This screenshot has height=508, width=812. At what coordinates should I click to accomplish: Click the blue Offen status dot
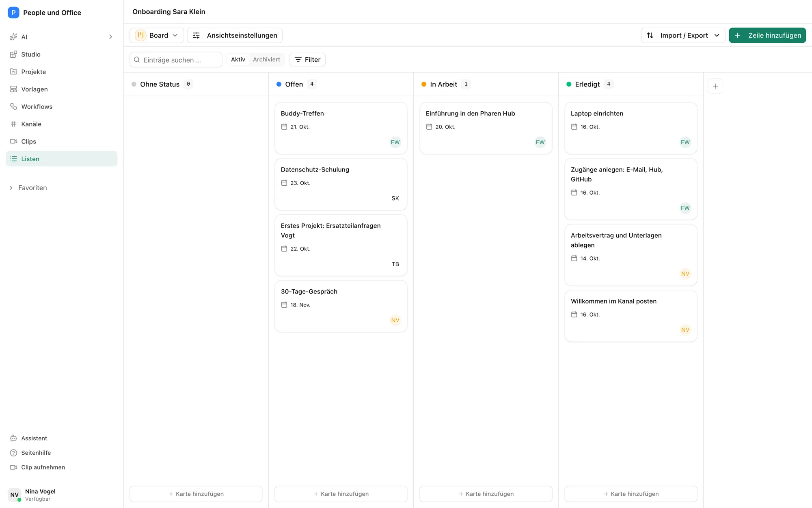coord(279,85)
